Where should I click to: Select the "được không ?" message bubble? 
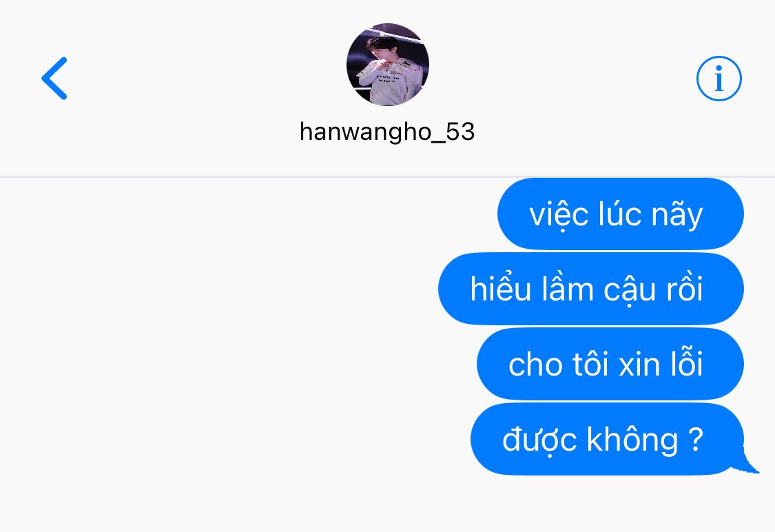pyautogui.click(x=607, y=439)
